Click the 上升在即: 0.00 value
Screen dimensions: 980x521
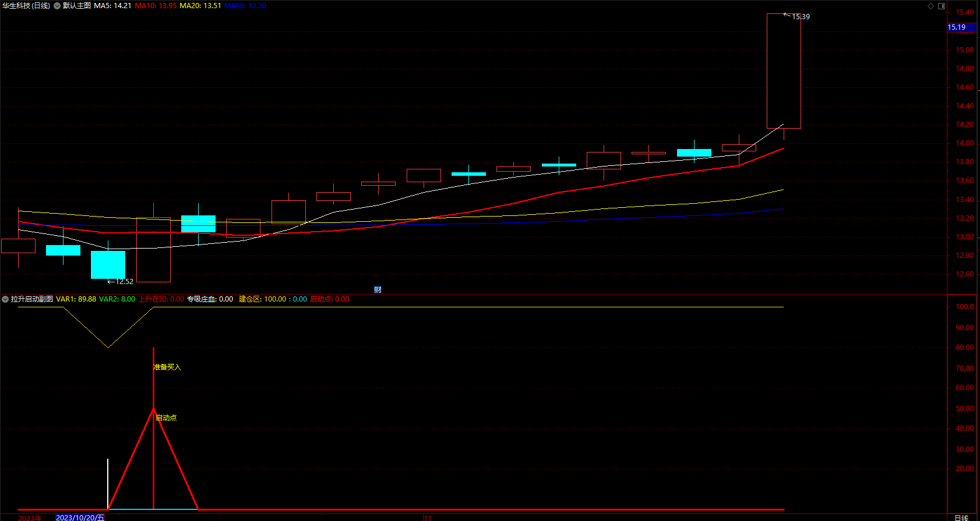point(161,299)
